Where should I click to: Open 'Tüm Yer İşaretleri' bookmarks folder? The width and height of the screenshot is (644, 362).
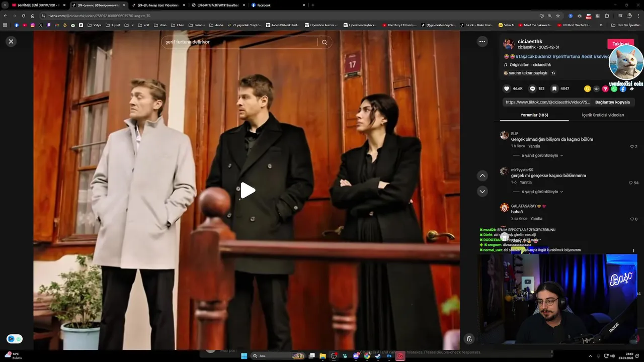coord(625,25)
